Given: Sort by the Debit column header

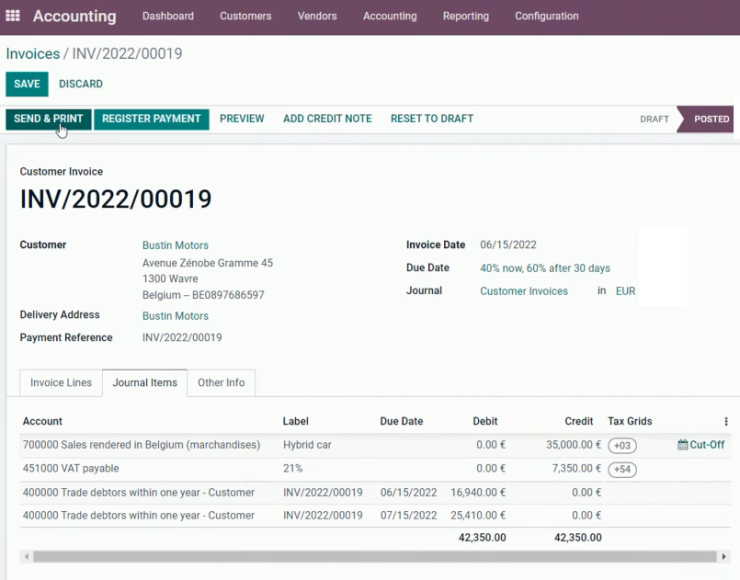Looking at the screenshot, I should 485,421.
